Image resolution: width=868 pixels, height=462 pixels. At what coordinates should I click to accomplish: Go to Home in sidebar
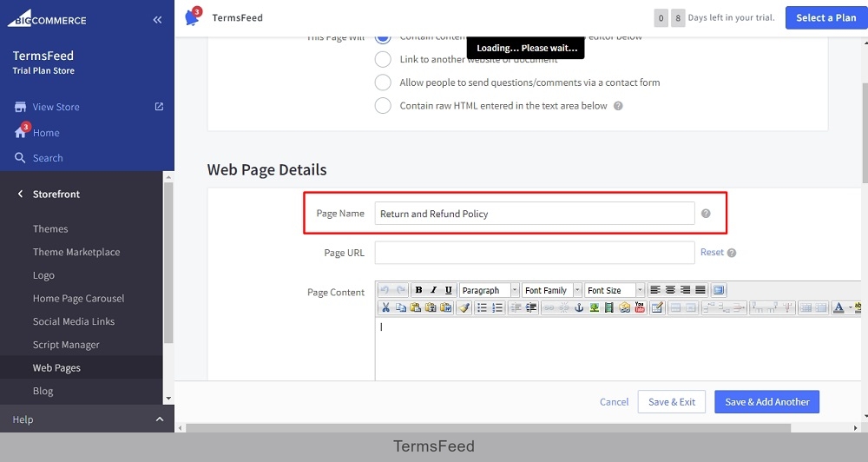pyautogui.click(x=46, y=133)
